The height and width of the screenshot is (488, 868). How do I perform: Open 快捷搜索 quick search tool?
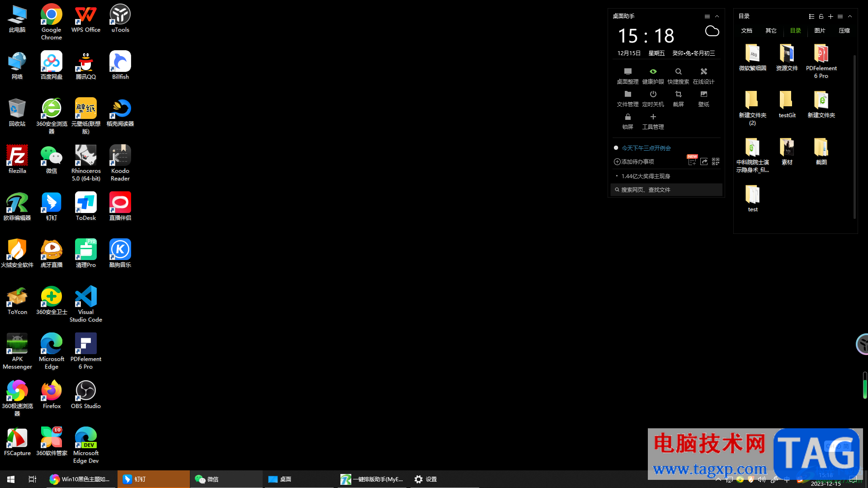click(x=678, y=76)
